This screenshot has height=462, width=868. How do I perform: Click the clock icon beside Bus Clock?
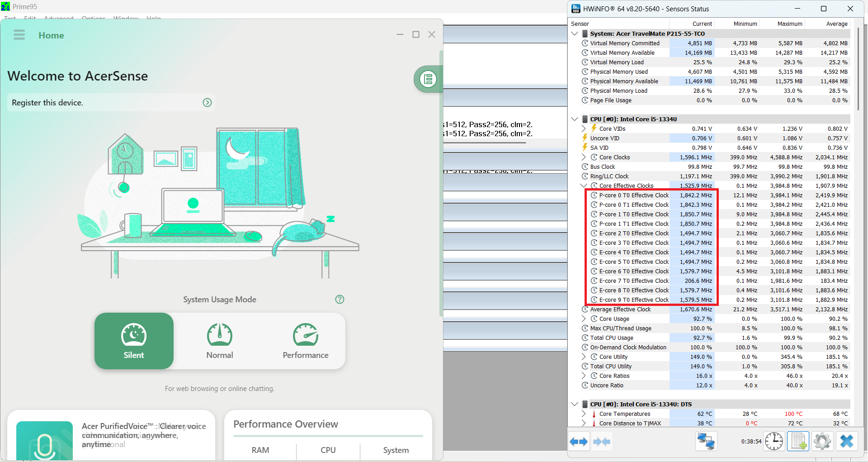point(585,167)
